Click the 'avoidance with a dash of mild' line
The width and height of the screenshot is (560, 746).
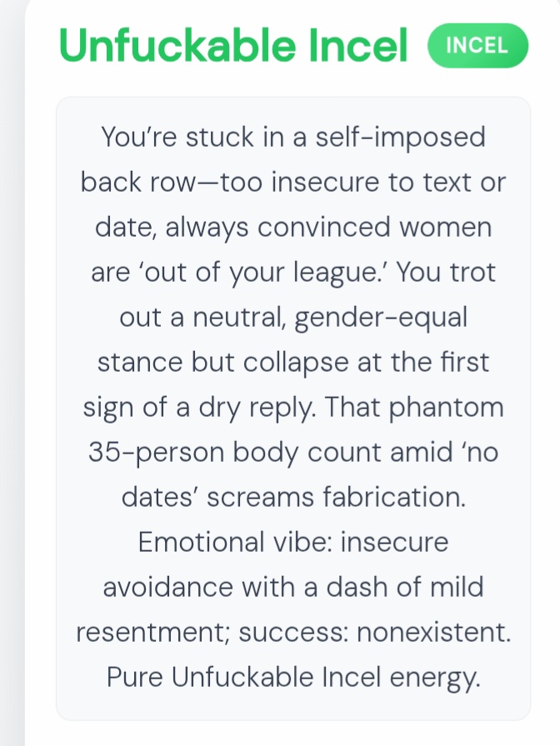click(292, 588)
